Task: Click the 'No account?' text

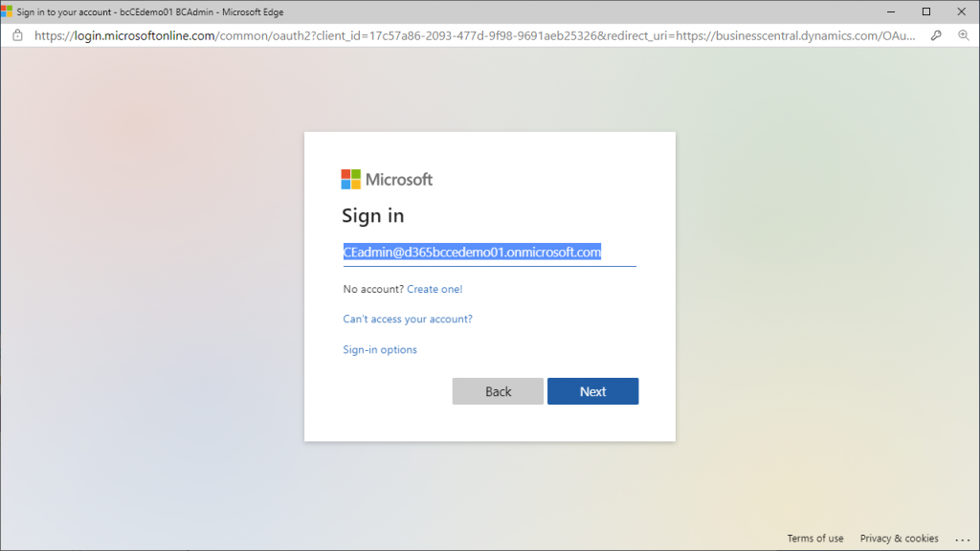Action: [x=373, y=289]
